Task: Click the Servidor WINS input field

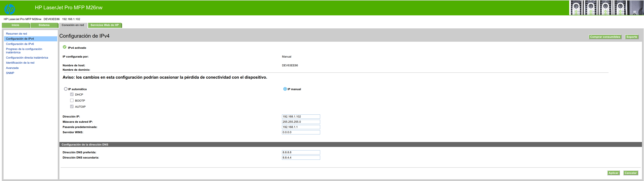Action: click(301, 133)
